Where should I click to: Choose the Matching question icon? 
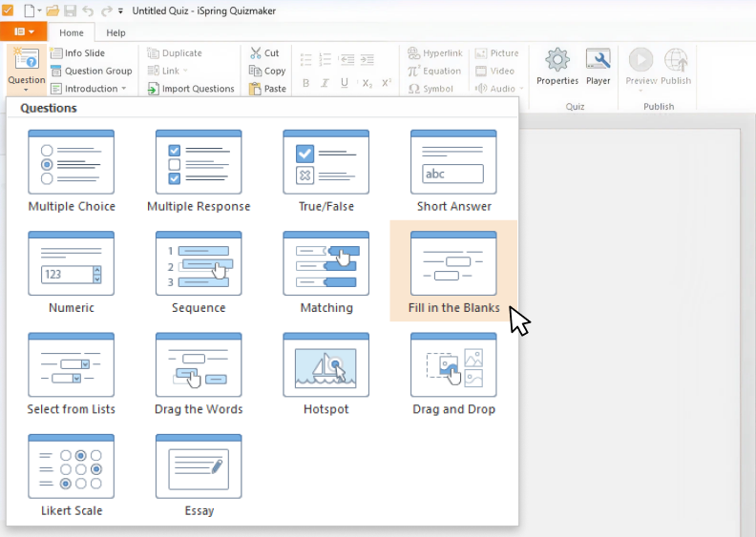click(x=325, y=272)
